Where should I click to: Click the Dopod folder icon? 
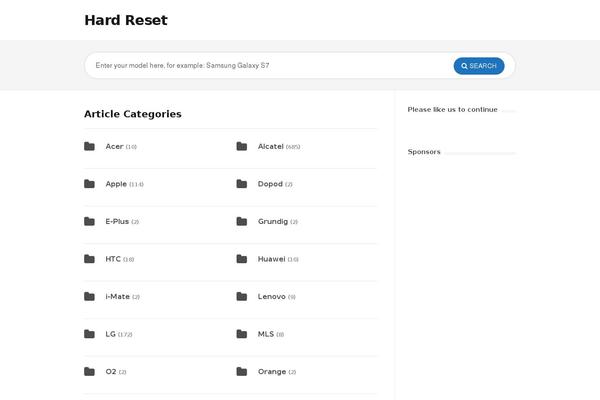click(241, 184)
